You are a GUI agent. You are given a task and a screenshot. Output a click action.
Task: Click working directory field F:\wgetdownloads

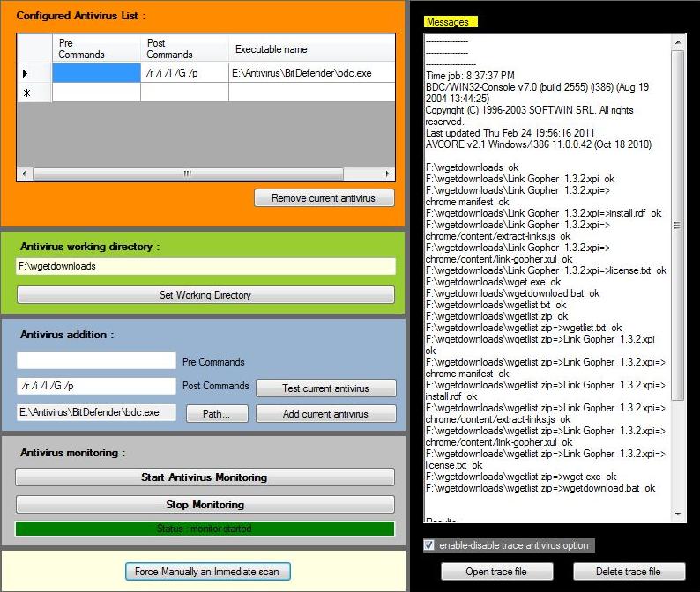tap(205, 266)
